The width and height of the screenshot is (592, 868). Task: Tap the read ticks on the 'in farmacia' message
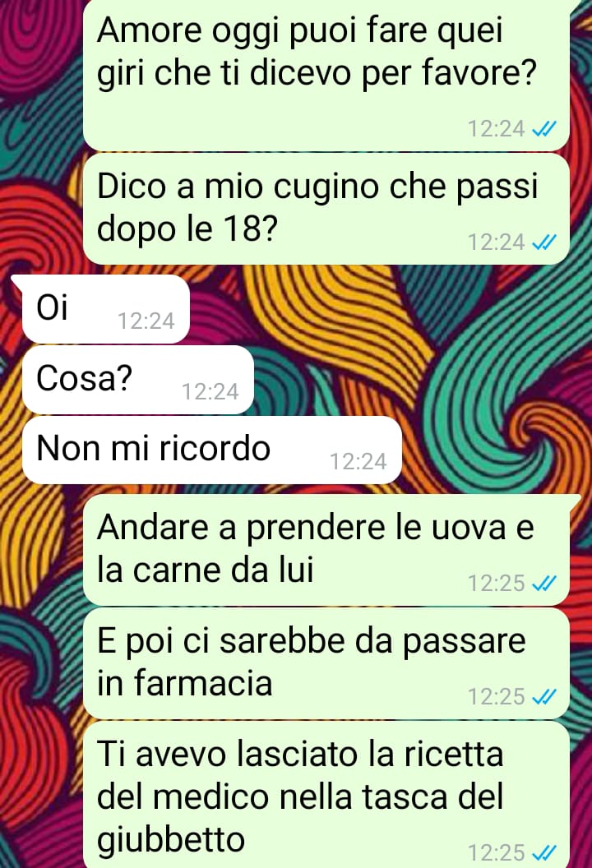pyautogui.click(x=543, y=696)
